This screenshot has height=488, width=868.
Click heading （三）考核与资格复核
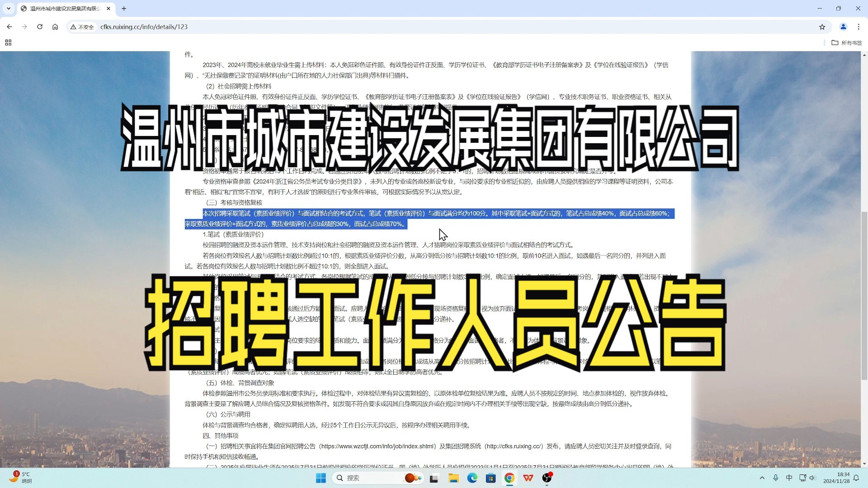[x=234, y=202]
